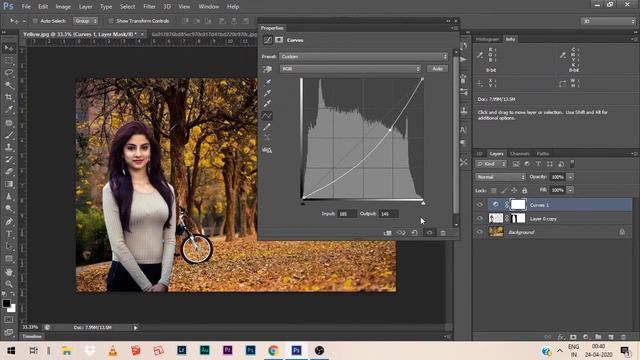Enable Show Transform Controls checkbox
The height and width of the screenshot is (360, 640).
pyautogui.click(x=111, y=21)
